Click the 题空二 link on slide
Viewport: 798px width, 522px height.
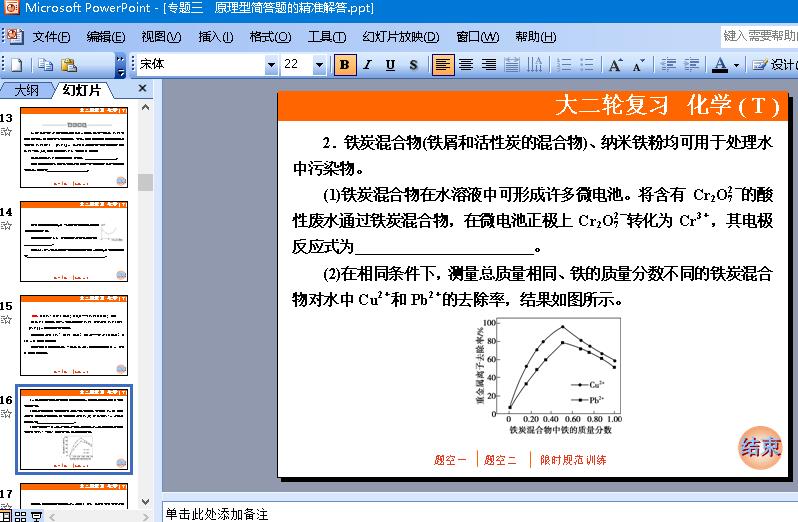click(x=500, y=460)
